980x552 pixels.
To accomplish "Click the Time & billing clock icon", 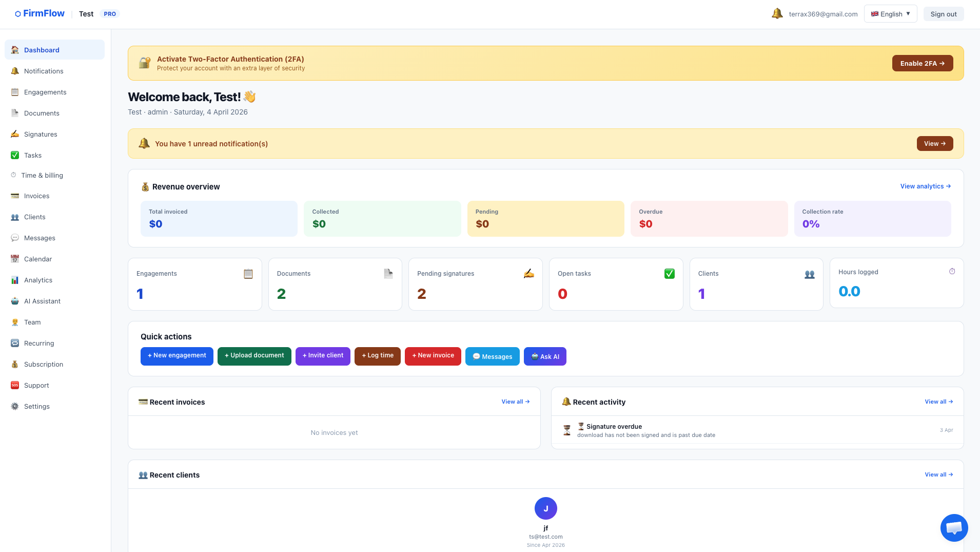I will 13,175.
